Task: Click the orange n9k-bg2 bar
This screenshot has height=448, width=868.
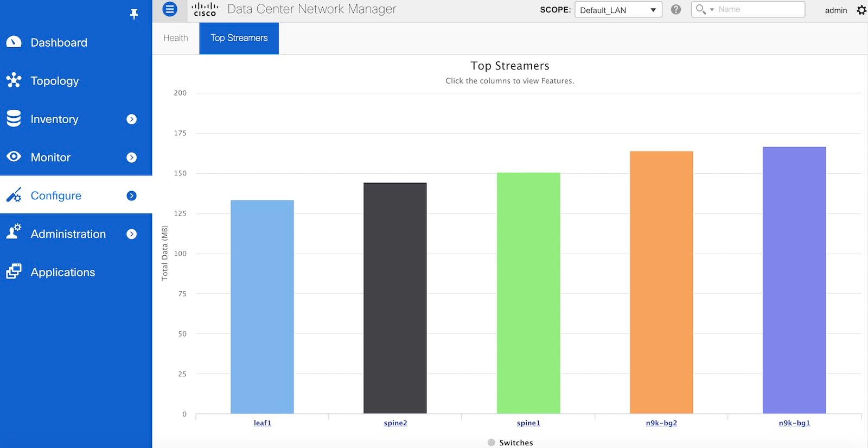Action: (x=661, y=282)
